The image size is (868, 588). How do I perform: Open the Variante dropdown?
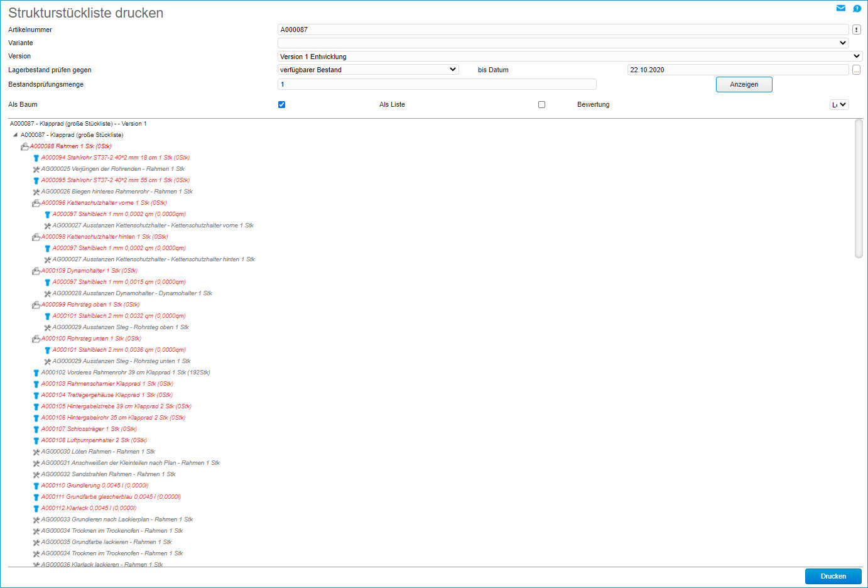click(563, 43)
